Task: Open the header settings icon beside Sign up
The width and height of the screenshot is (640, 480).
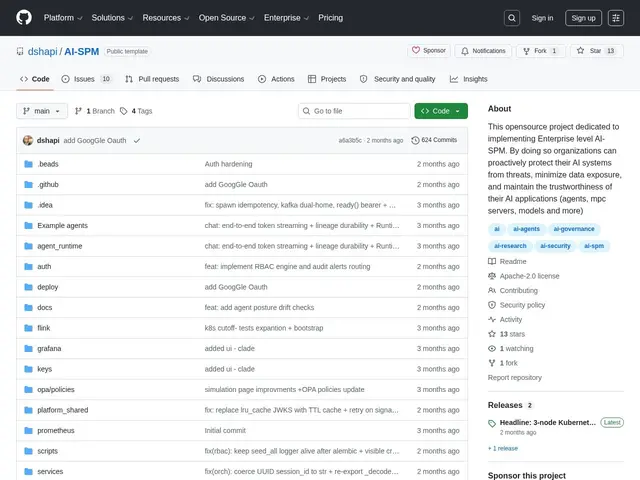Action: coord(616,18)
